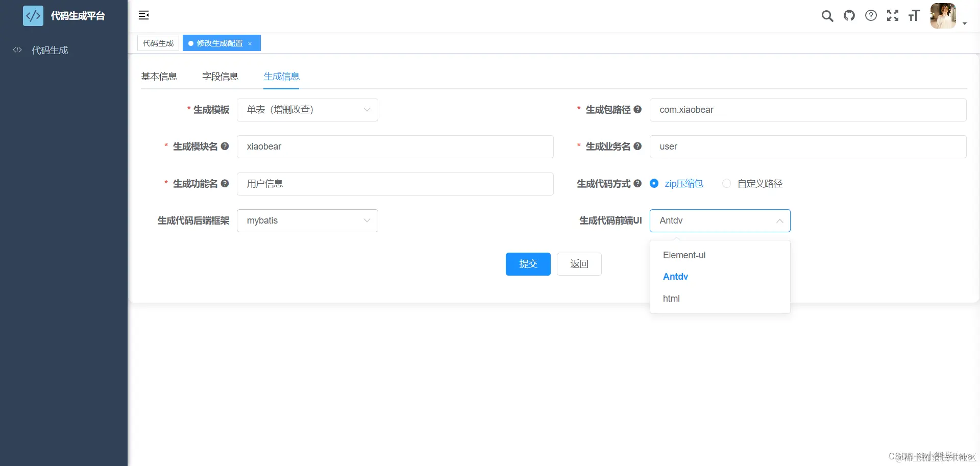Toggle the sidebar collapse hamburger icon
Image resolution: width=980 pixels, height=466 pixels.
pyautogui.click(x=144, y=15)
